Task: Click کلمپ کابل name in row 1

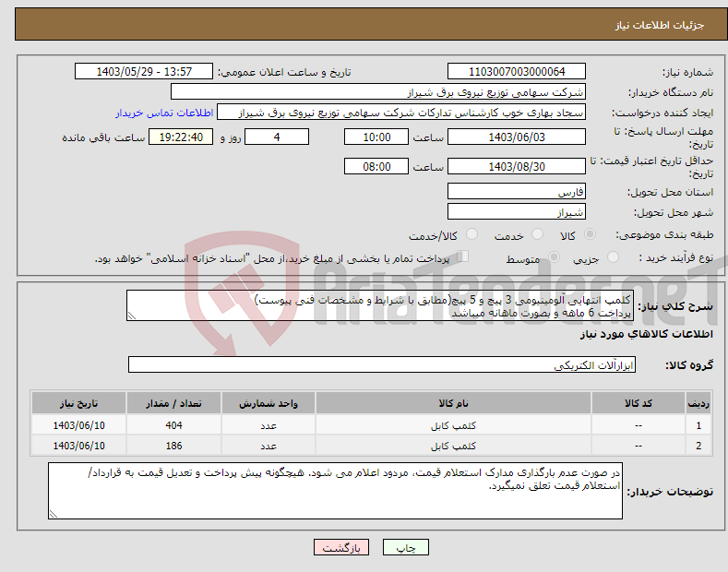Action: point(453,425)
